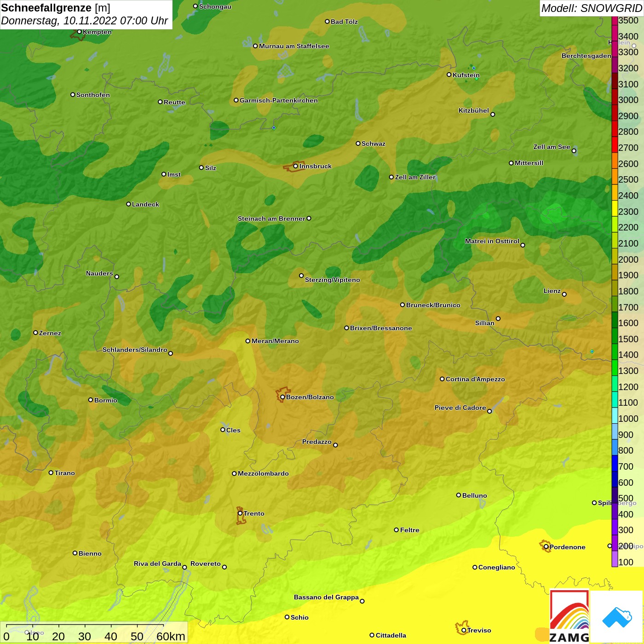Click the Innsbruck city marker
Screen dimensions: 644x644
point(296,166)
